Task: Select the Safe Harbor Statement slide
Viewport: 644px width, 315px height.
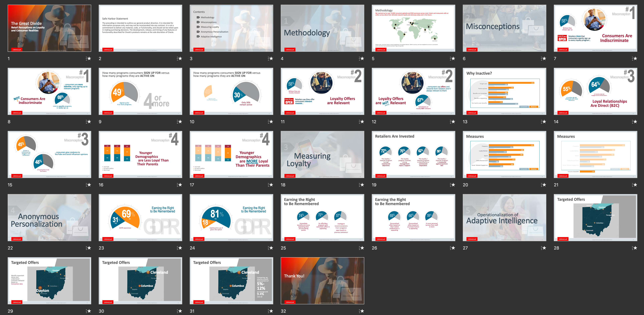Action: coord(140,28)
